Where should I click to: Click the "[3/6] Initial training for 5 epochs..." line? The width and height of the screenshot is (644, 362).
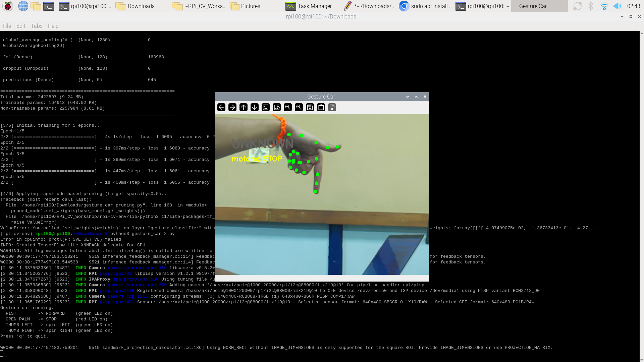coord(51,125)
